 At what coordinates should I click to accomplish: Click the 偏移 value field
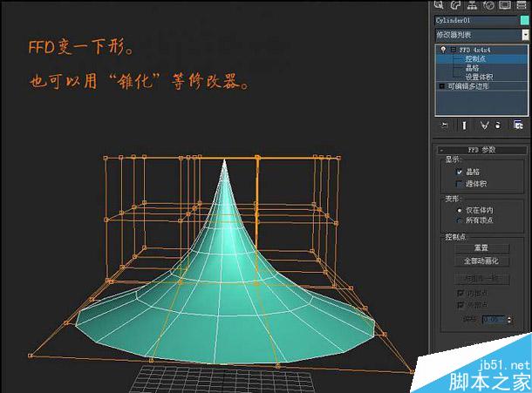click(x=494, y=320)
